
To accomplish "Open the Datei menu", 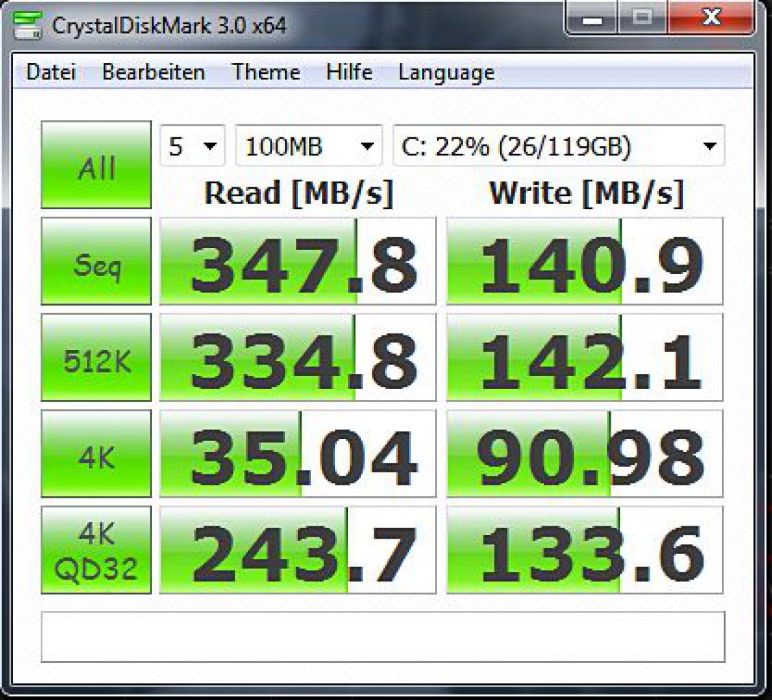I will click(51, 72).
